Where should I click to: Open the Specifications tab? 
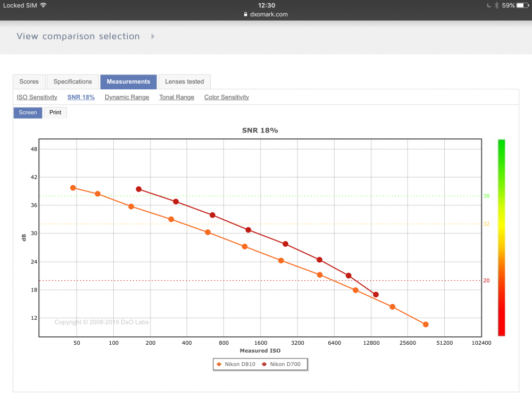point(72,82)
